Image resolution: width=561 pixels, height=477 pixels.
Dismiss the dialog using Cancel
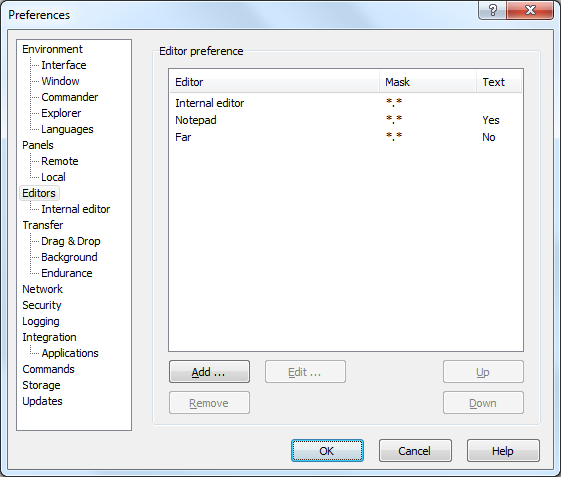415,451
